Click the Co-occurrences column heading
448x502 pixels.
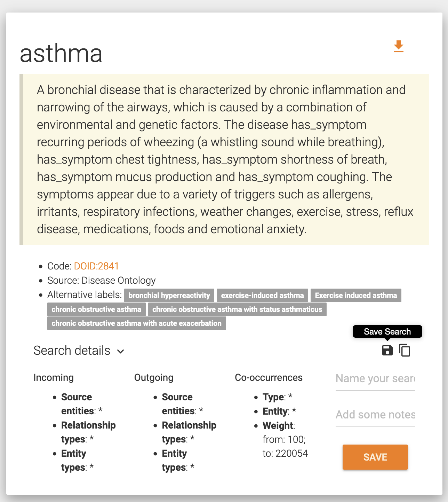pyautogui.click(x=269, y=378)
